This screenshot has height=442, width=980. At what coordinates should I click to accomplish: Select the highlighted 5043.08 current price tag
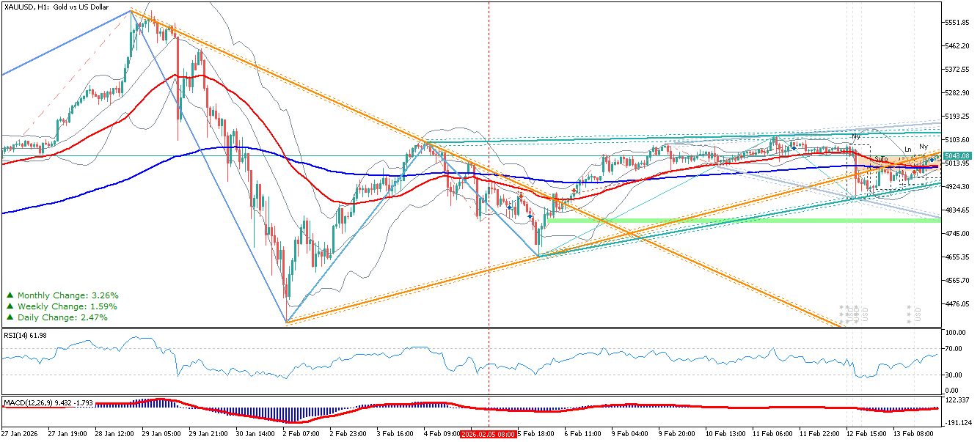(957, 155)
